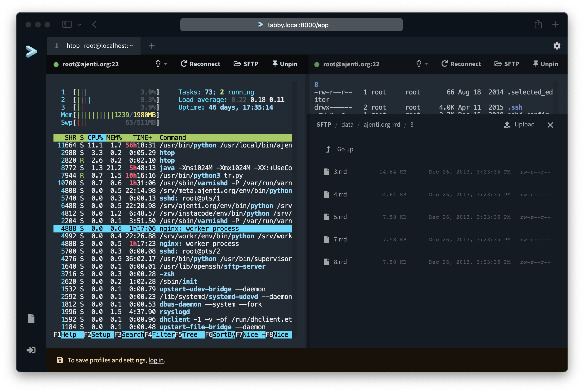Follow the log in link
Viewport: 584px width, 392px height.
click(x=156, y=360)
